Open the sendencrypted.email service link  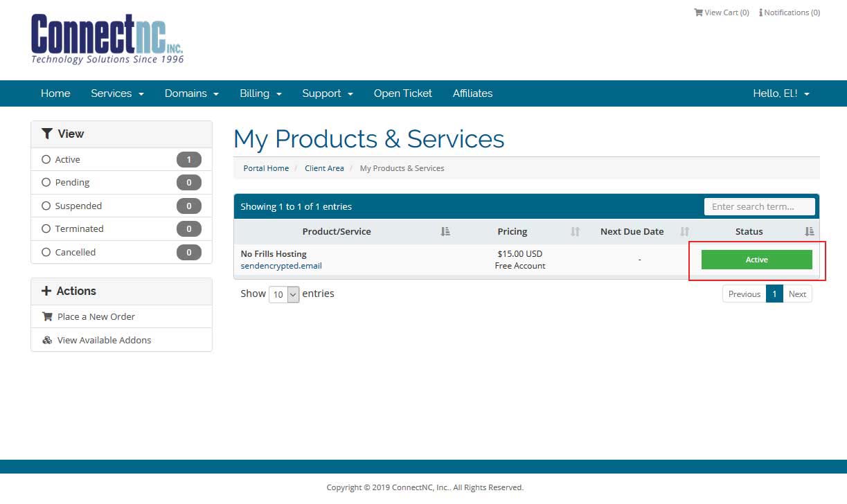[x=280, y=265]
